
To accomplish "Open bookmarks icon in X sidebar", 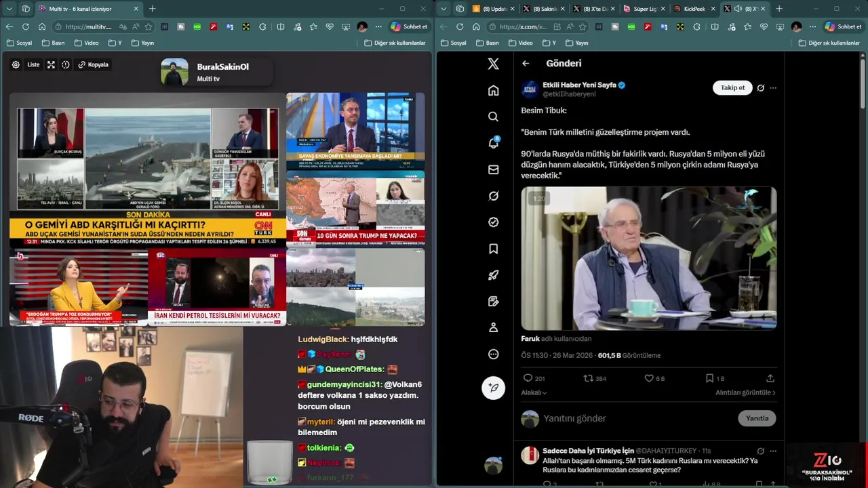I will [x=493, y=249].
